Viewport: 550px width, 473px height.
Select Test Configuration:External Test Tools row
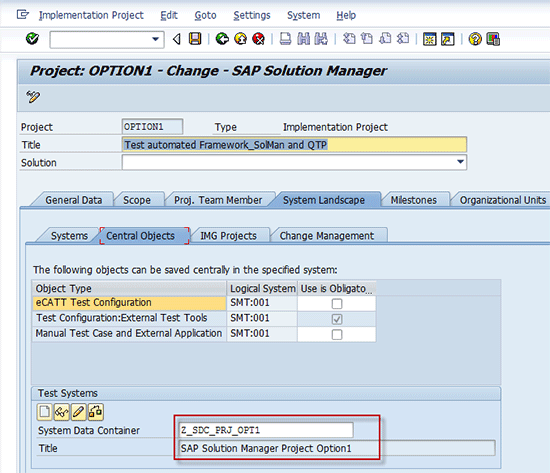(129, 318)
